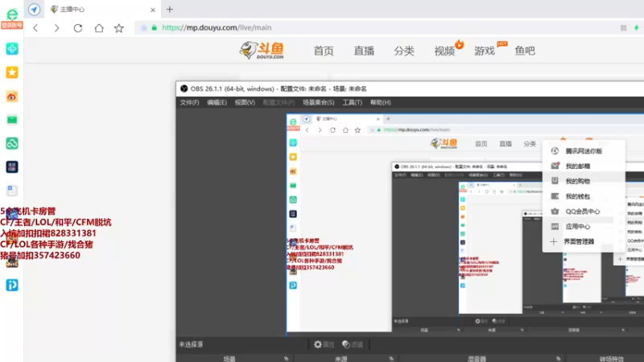Open the teal plus sidebar app
Screen dimensions: 644x362
(12, 49)
